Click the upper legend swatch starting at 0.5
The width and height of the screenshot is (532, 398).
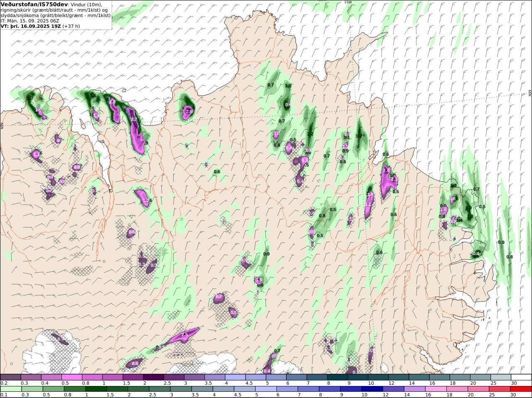coord(71,377)
